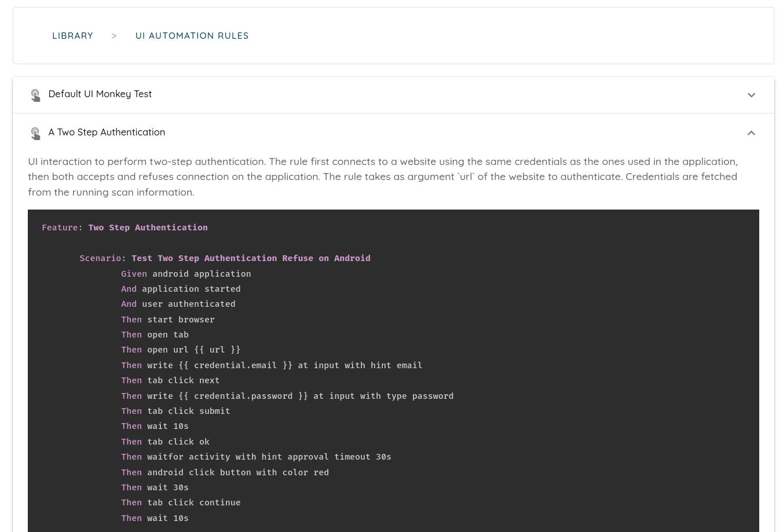
Task: Click the Default UI Monkey Test touch icon
Action: coord(35,95)
